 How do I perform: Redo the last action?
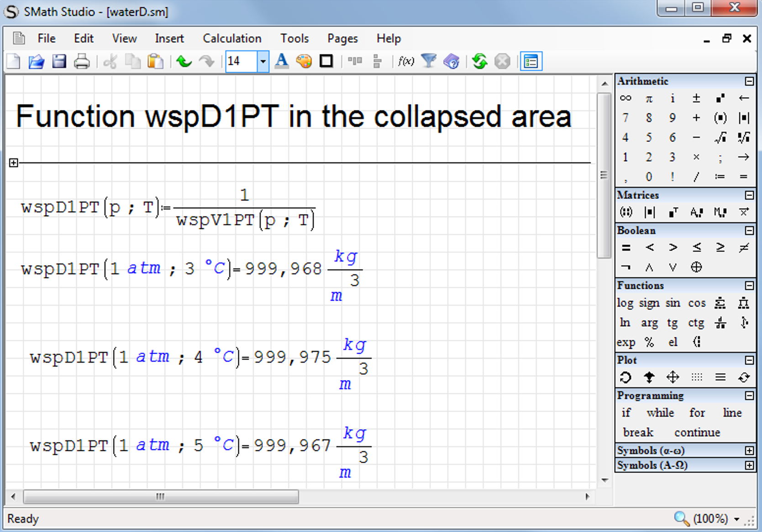pos(207,61)
